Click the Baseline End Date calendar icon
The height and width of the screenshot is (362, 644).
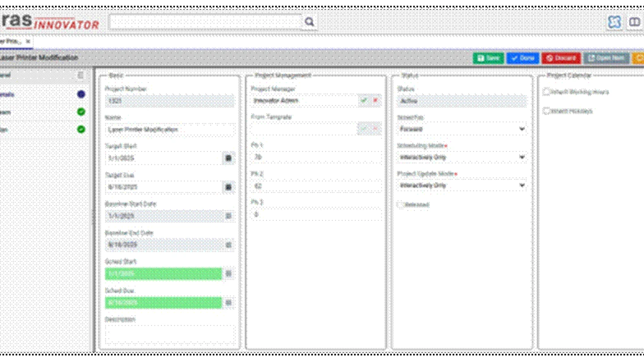229,245
